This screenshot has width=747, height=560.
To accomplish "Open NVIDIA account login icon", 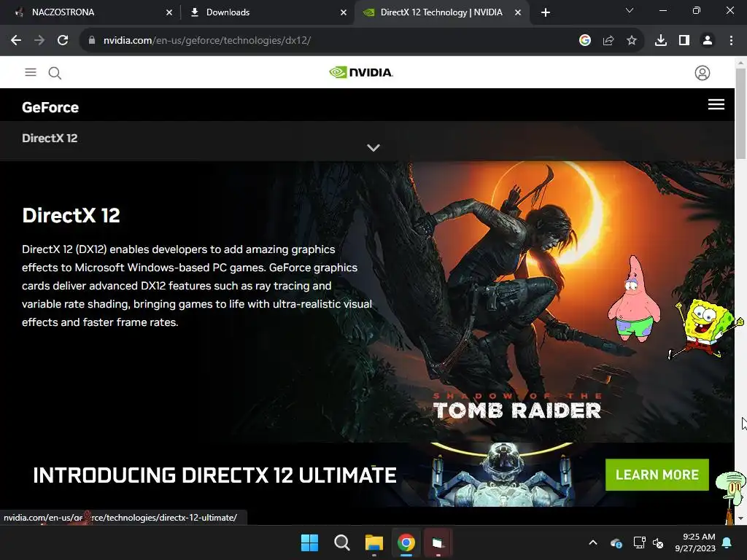I will click(703, 73).
